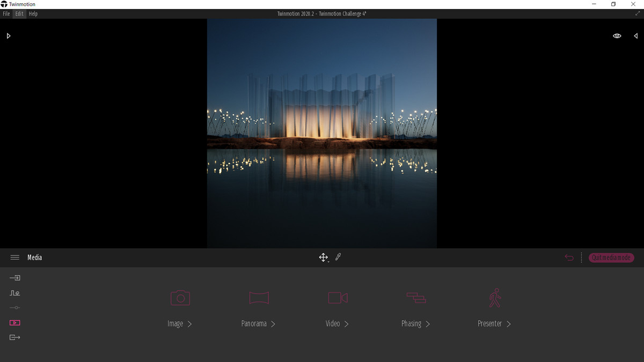The image size is (644, 362).
Task: Select the Panorama icon
Action: click(259, 297)
